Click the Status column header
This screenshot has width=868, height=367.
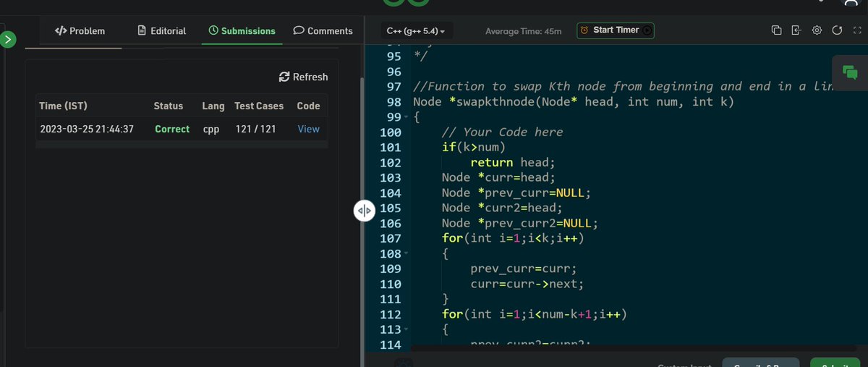[x=169, y=106]
